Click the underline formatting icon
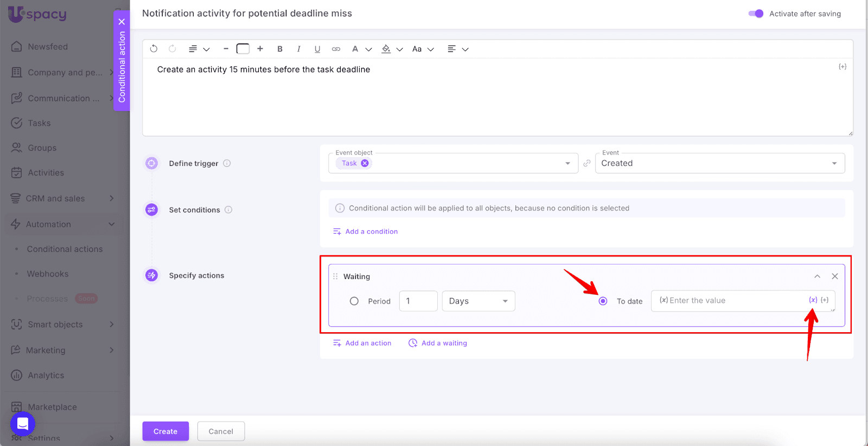This screenshot has width=868, height=446. pos(317,49)
